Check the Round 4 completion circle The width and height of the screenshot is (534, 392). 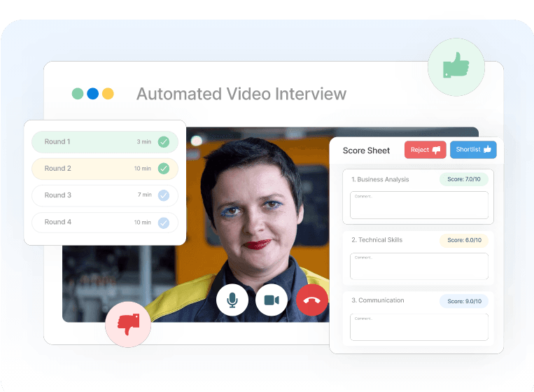tap(164, 223)
